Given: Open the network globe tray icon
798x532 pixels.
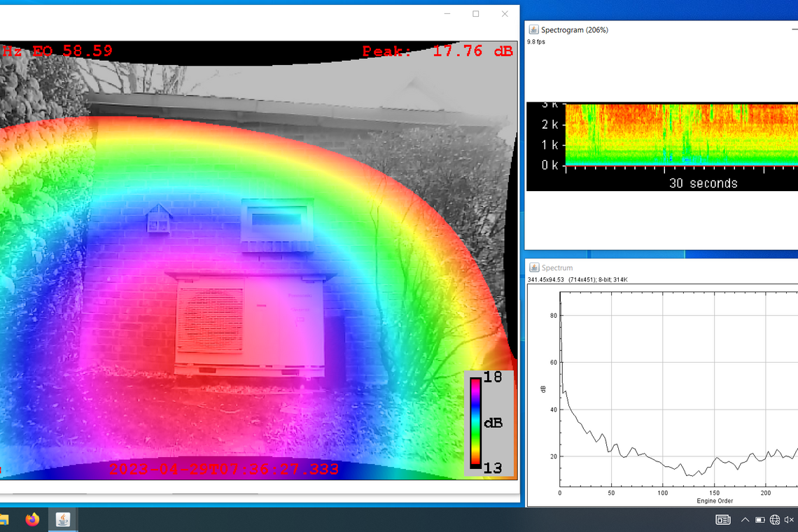Looking at the screenshot, I should 775,519.
